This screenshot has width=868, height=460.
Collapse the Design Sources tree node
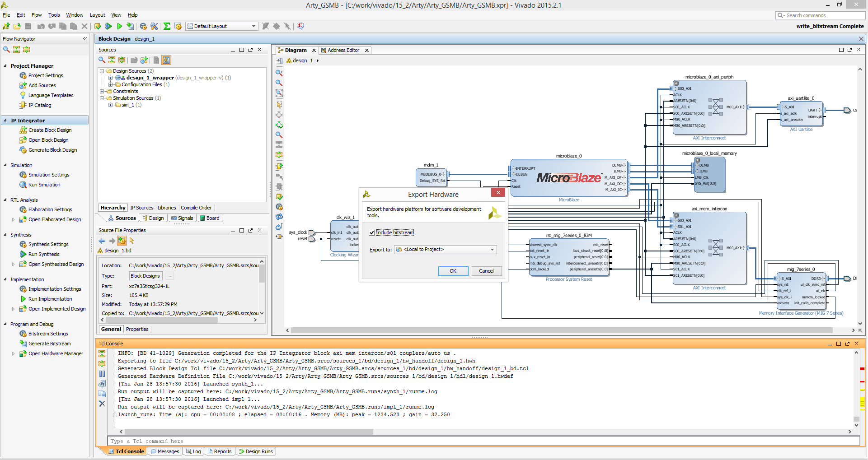(102, 71)
